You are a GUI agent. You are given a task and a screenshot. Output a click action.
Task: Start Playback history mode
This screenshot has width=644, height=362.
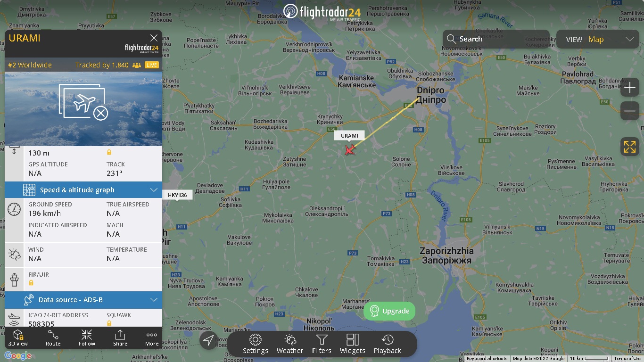pyautogui.click(x=388, y=344)
